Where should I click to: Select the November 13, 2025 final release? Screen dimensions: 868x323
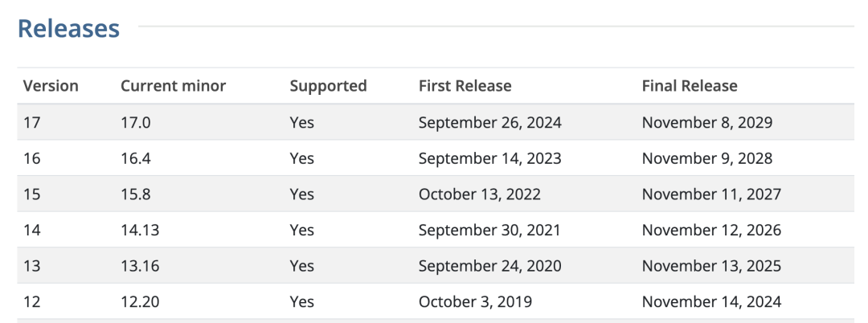click(711, 266)
